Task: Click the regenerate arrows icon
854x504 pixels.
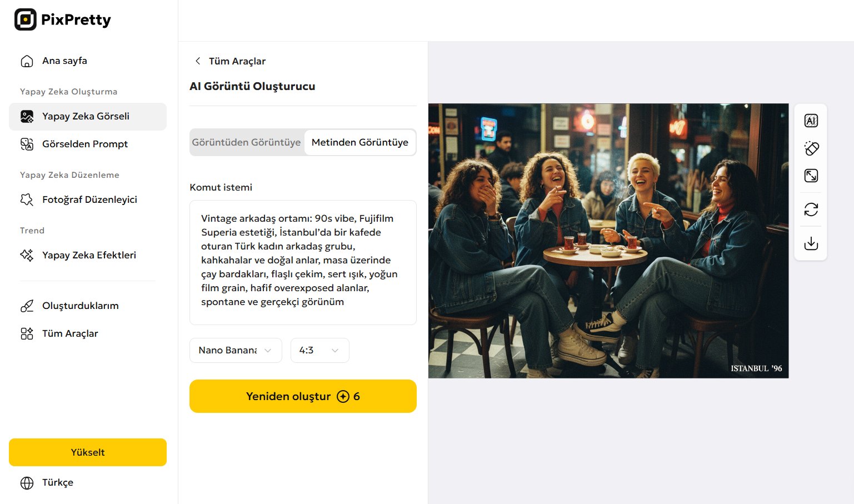Action: pyautogui.click(x=811, y=209)
